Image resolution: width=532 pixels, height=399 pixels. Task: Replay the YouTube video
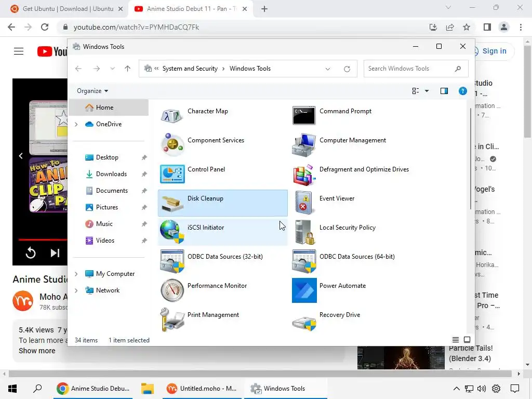click(x=31, y=253)
